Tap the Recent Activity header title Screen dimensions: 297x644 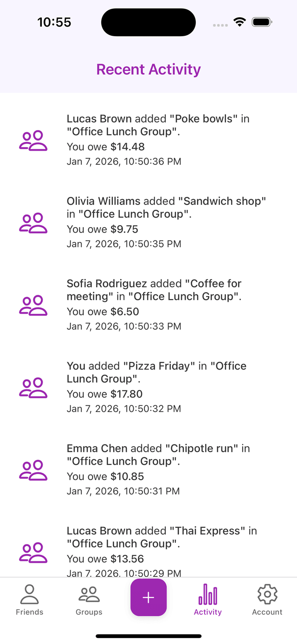point(148,69)
